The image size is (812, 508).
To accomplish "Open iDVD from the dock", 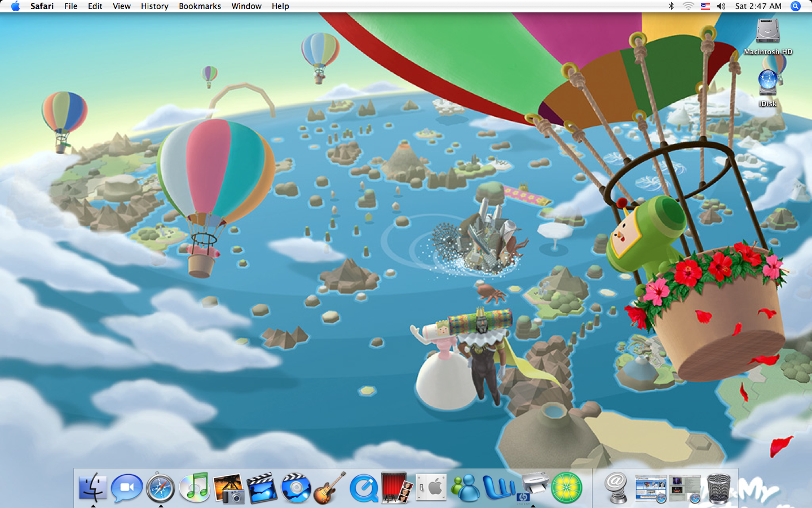I will click(296, 488).
